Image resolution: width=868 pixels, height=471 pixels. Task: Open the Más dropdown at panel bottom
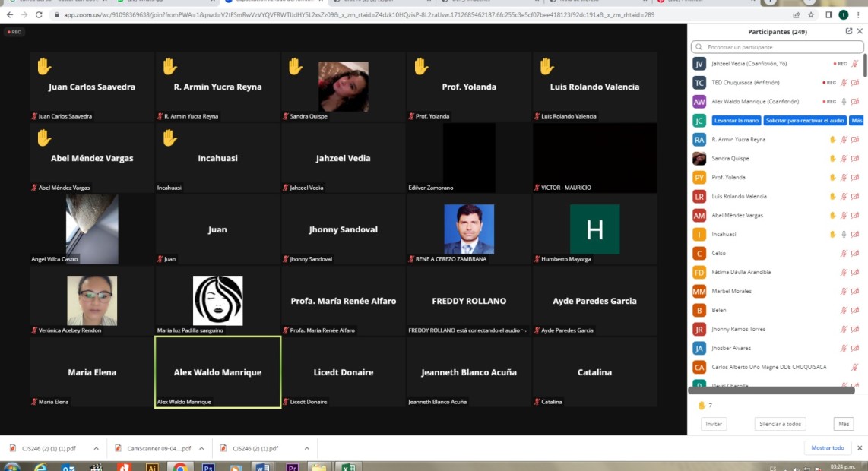842,424
